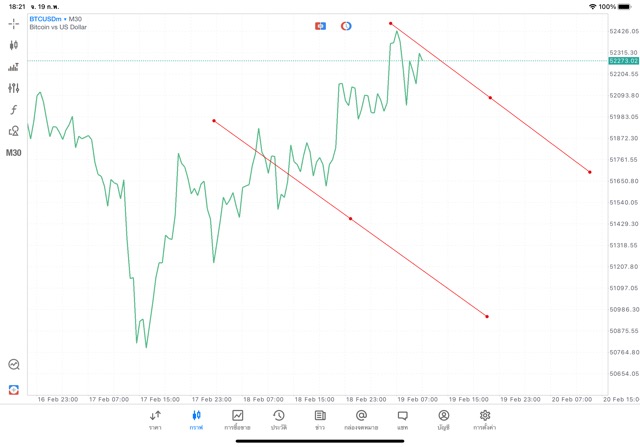Open the ประวัติ history tab
Viewport: 640px width, 447px height.
click(x=278, y=419)
